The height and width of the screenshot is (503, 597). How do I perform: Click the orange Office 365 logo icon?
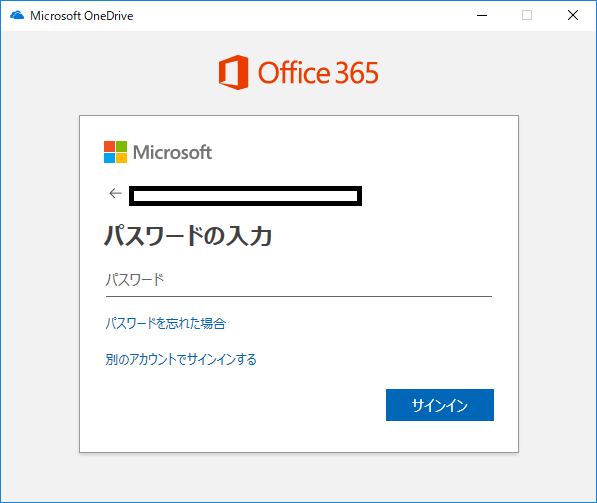point(233,72)
